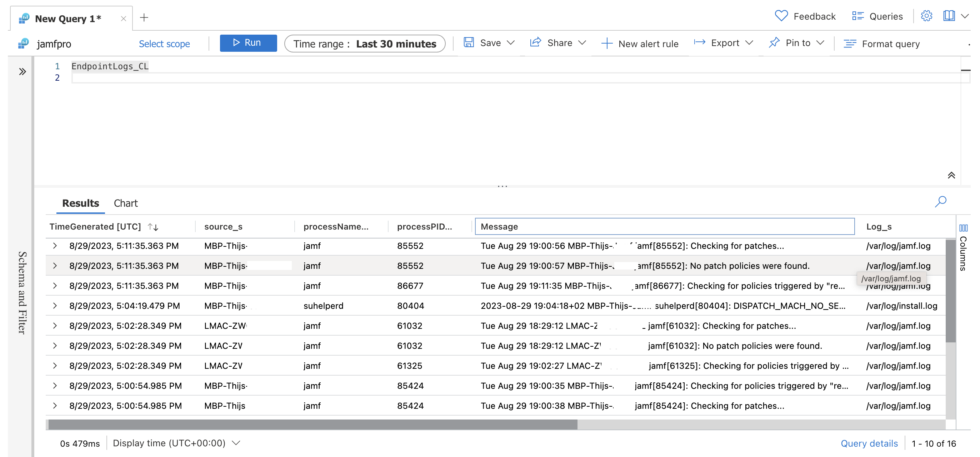Click the Feedback heart icon
This screenshot has width=980, height=457.
pyautogui.click(x=781, y=16)
